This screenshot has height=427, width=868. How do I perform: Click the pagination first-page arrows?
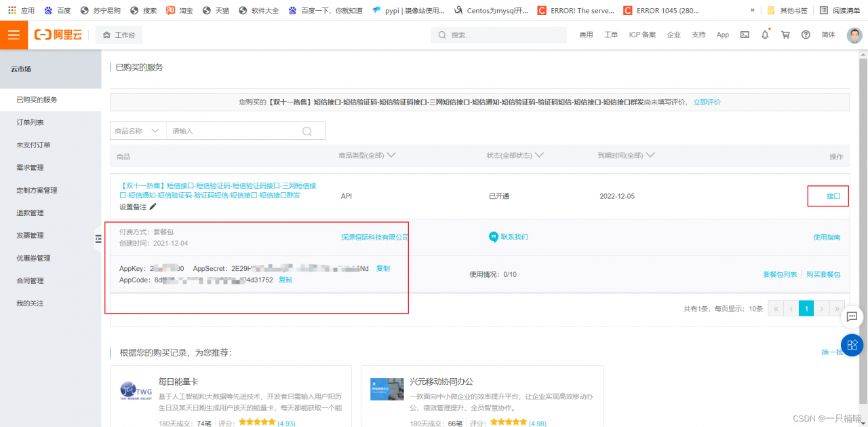(x=775, y=309)
